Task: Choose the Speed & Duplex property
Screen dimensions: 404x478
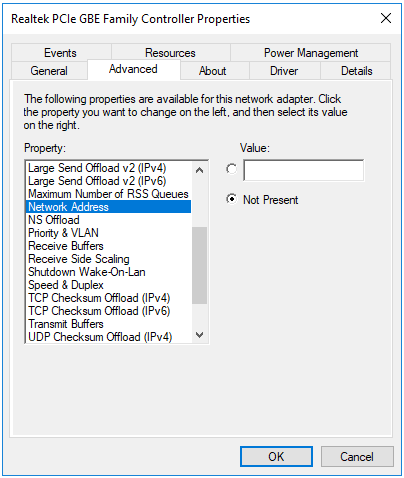Action: 108,285
